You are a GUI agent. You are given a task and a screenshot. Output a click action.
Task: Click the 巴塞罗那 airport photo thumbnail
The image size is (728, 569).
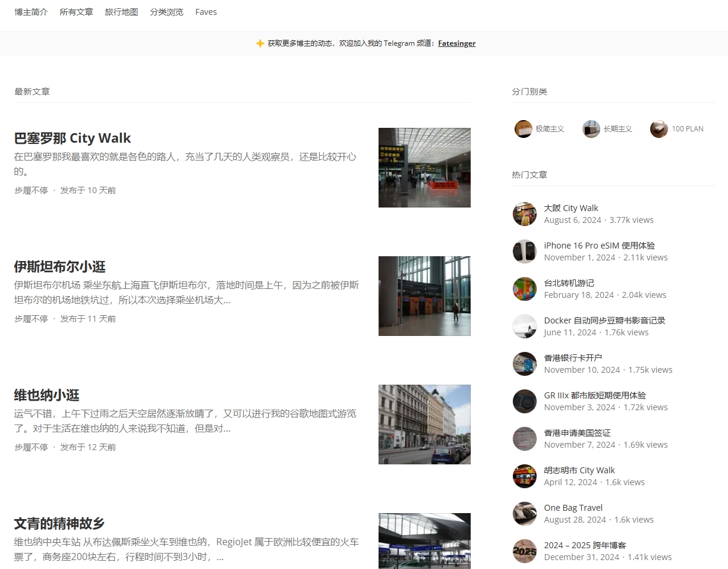tap(424, 168)
